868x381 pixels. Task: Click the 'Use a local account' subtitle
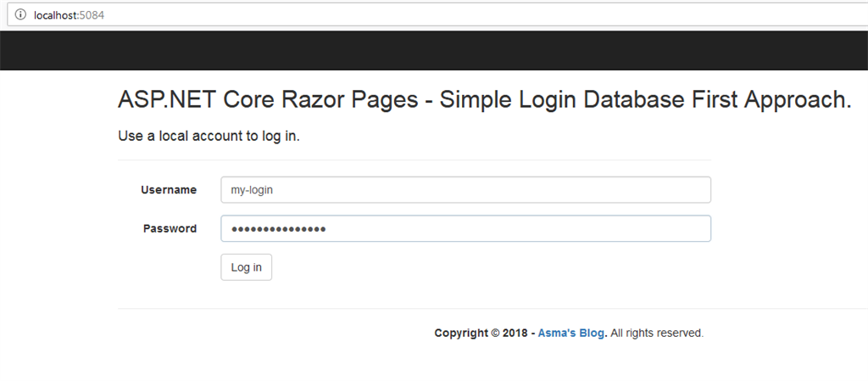click(209, 136)
